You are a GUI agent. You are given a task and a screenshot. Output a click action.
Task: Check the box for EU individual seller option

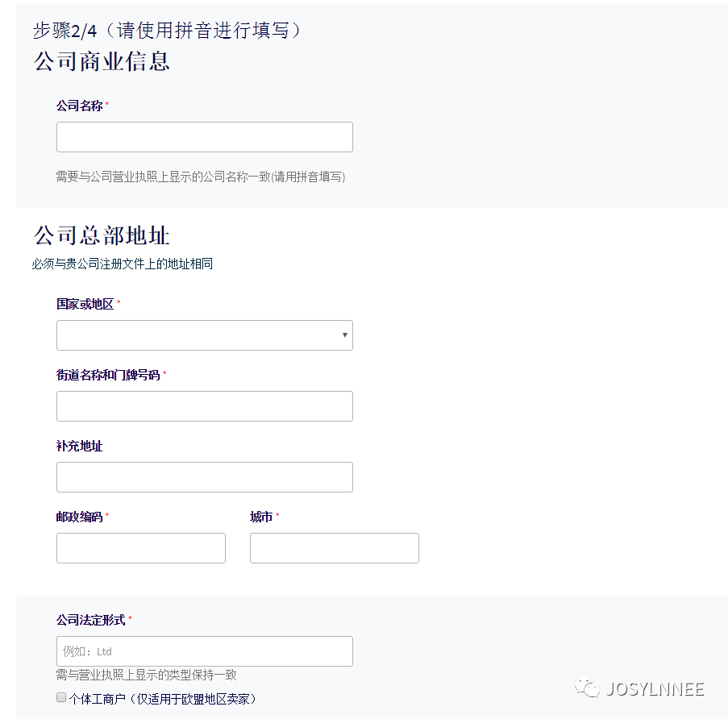[x=60, y=697]
